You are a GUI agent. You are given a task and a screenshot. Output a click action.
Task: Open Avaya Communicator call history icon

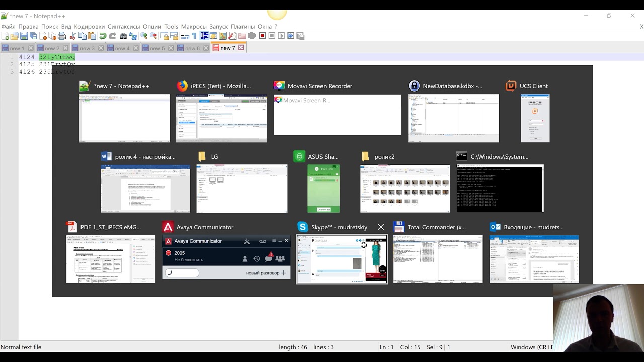[257, 259]
